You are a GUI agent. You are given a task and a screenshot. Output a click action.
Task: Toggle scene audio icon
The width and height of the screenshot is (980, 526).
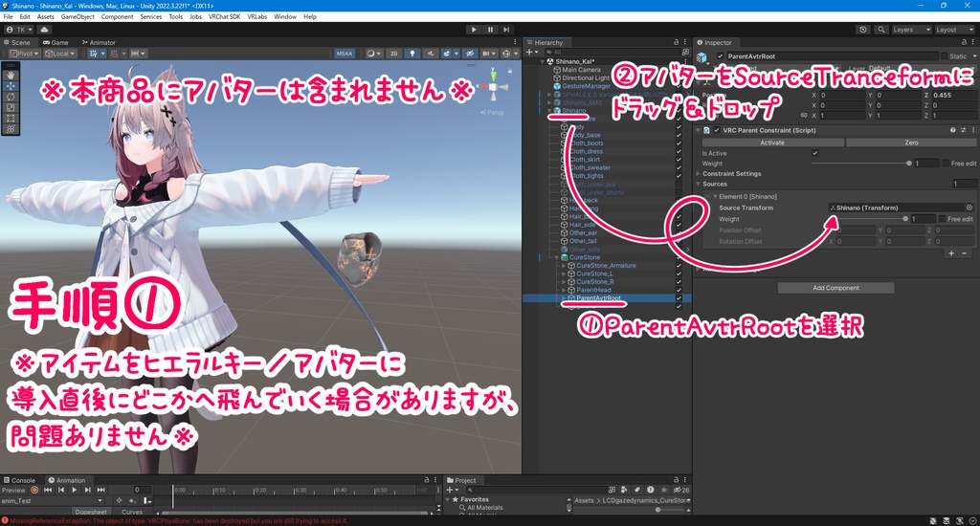tap(430, 54)
